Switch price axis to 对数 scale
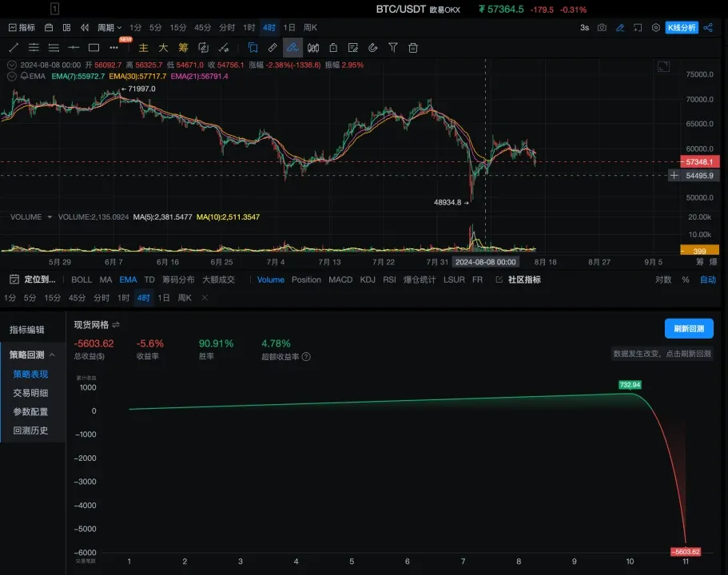 [x=662, y=280]
